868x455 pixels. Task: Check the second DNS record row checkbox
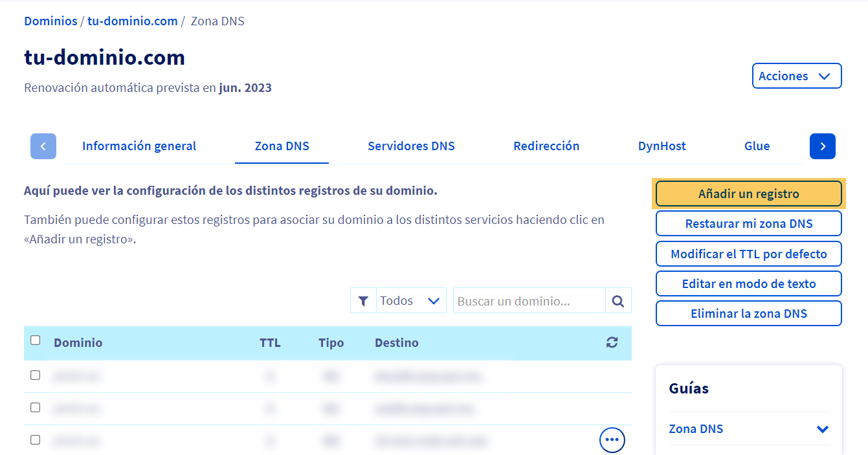coord(36,408)
